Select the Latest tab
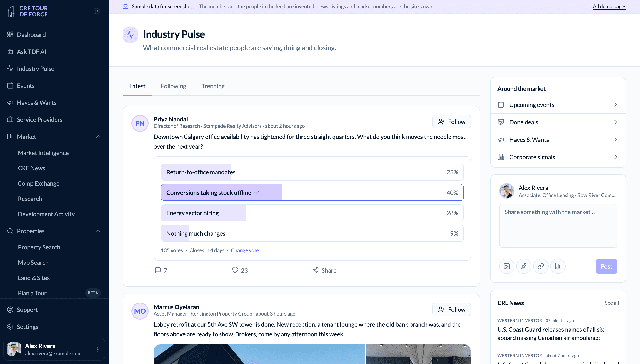The image size is (640, 364). point(137,86)
